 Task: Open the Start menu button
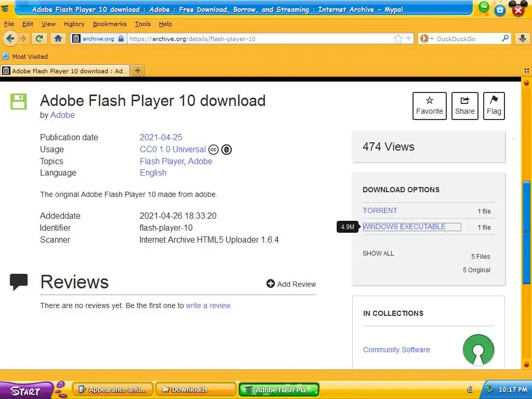26,390
